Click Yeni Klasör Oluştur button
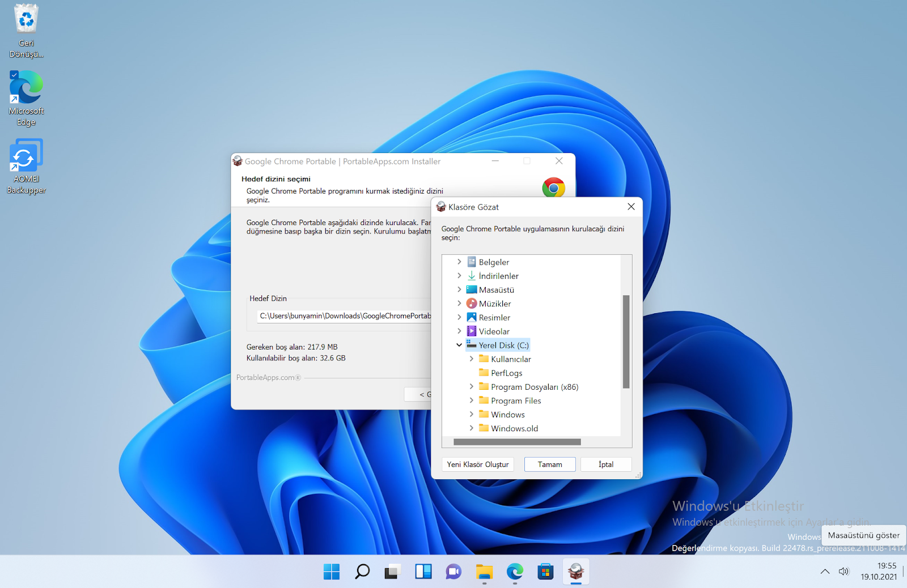Screen dimensions: 907x588 tap(478, 465)
